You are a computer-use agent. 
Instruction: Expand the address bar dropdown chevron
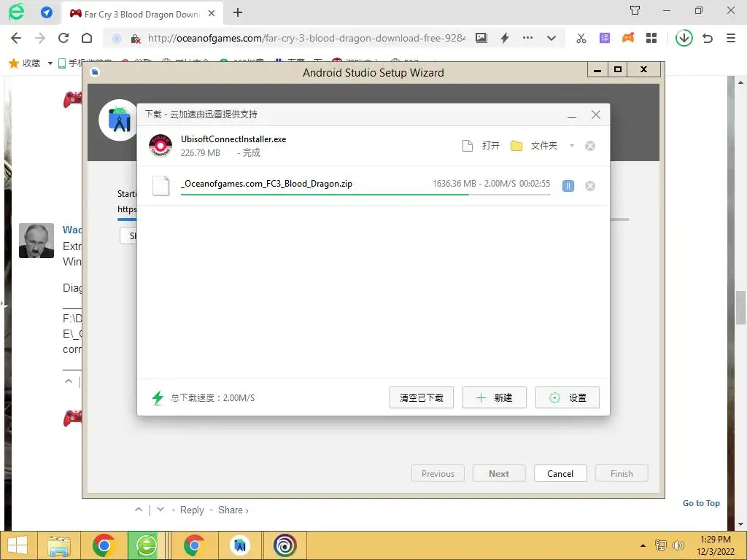551,38
